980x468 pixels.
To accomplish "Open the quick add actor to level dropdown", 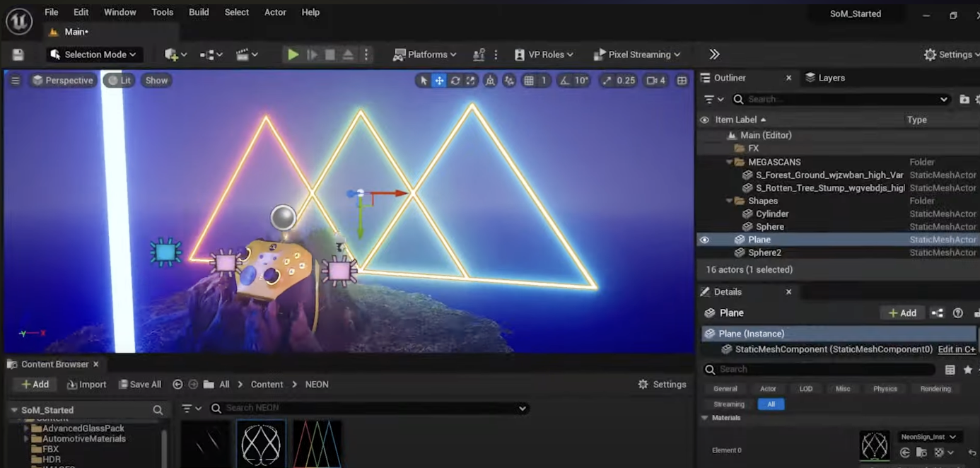I will [175, 54].
